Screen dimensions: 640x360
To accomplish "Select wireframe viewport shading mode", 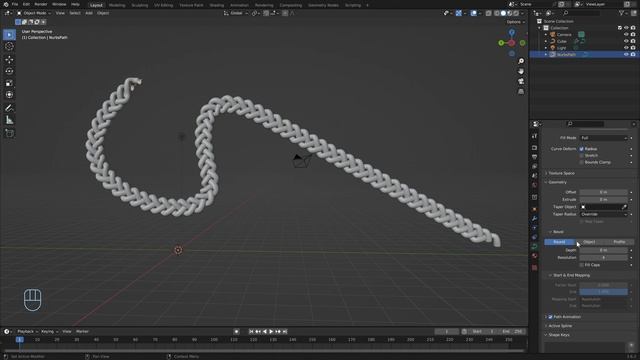I will (497, 13).
